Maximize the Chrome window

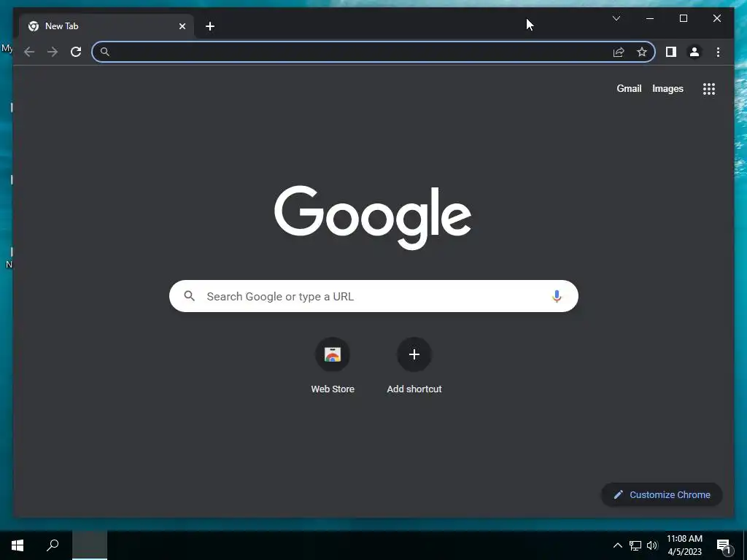click(x=683, y=18)
